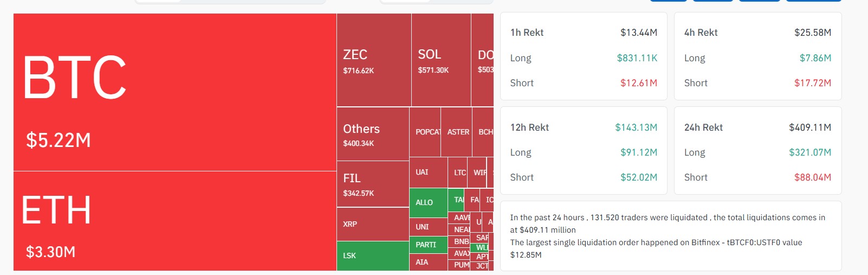The image size is (868, 275).
Task: Open the 1h Rekt summary card
Action: (584, 56)
